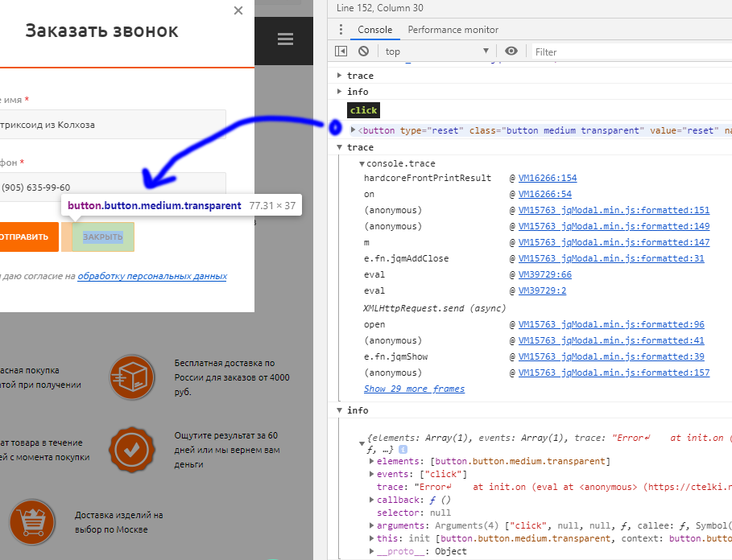Expand the logged button element node

(x=353, y=130)
